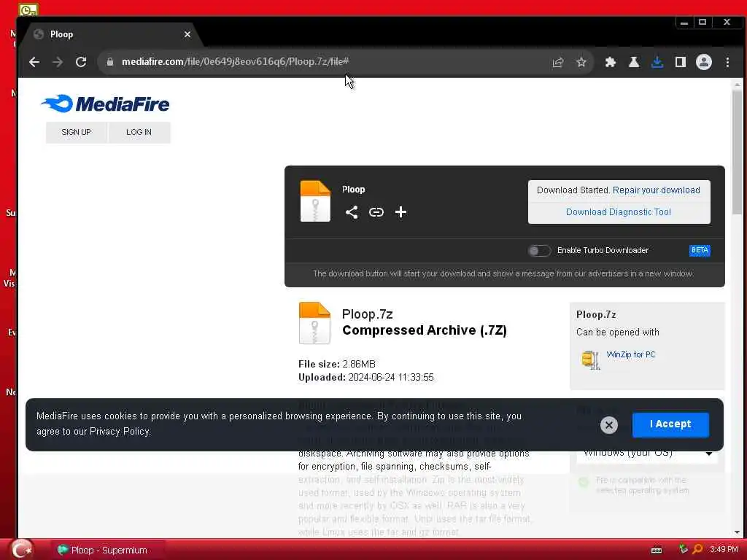Viewport: 747px width, 560px height.
Task: Open the Download Diagnostic Tool link
Action: (619, 212)
